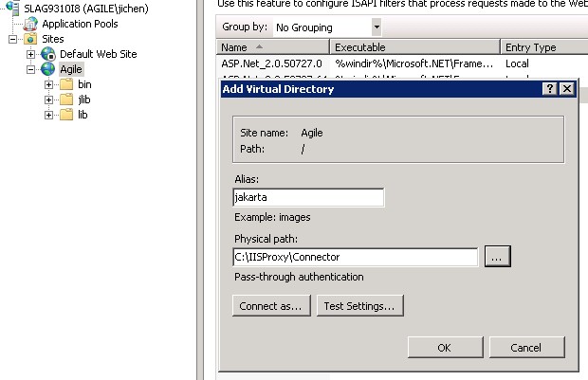Screen dimensions: 588x380
Task: Expand the bin folder node
Action: pos(48,84)
